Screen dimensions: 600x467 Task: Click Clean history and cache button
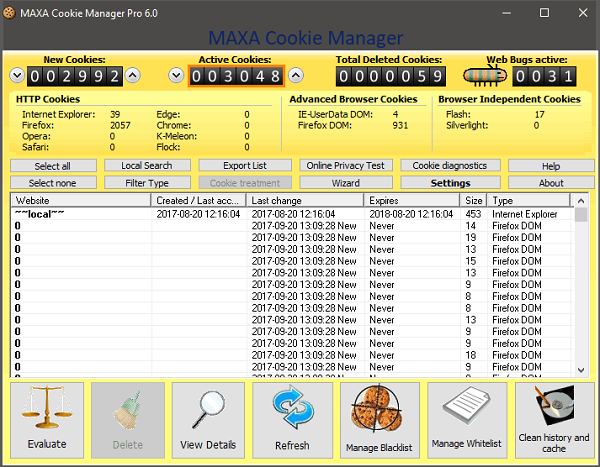[x=554, y=420]
